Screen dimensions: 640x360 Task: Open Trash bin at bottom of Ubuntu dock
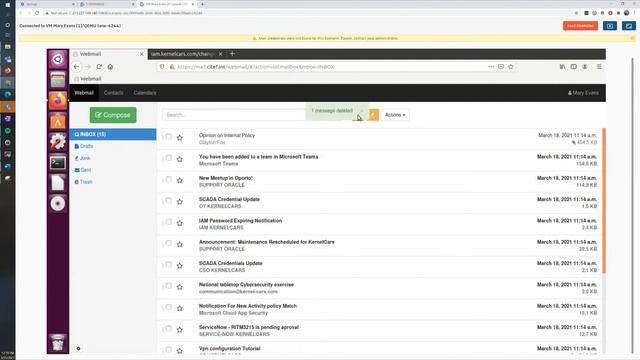coord(58,342)
